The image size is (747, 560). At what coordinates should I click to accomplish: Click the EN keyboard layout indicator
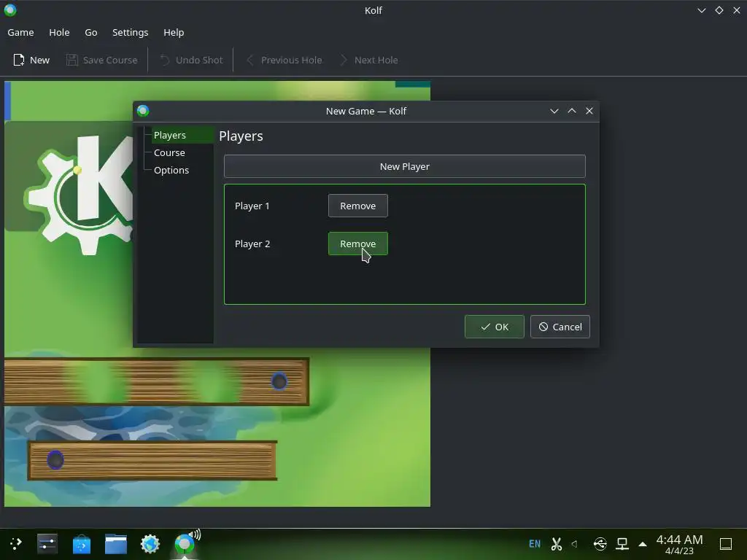click(535, 543)
